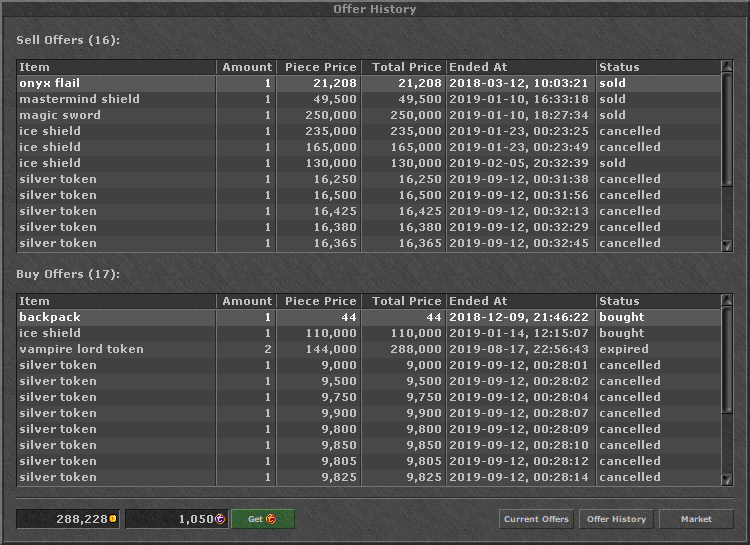The width and height of the screenshot is (750, 545).
Task: Click the Sell Offers scrollbar thumb
Action: pyautogui.click(x=727, y=129)
